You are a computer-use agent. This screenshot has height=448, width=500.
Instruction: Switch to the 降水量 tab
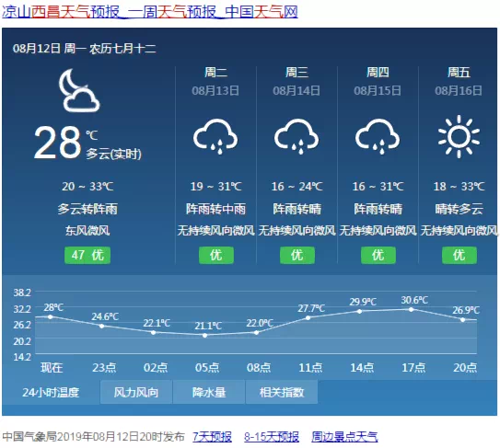209,392
